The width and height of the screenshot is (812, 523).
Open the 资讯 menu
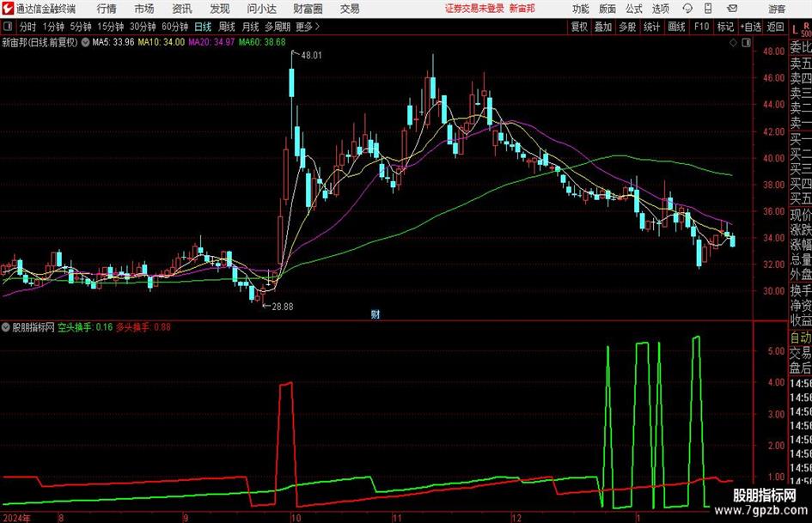(182, 9)
